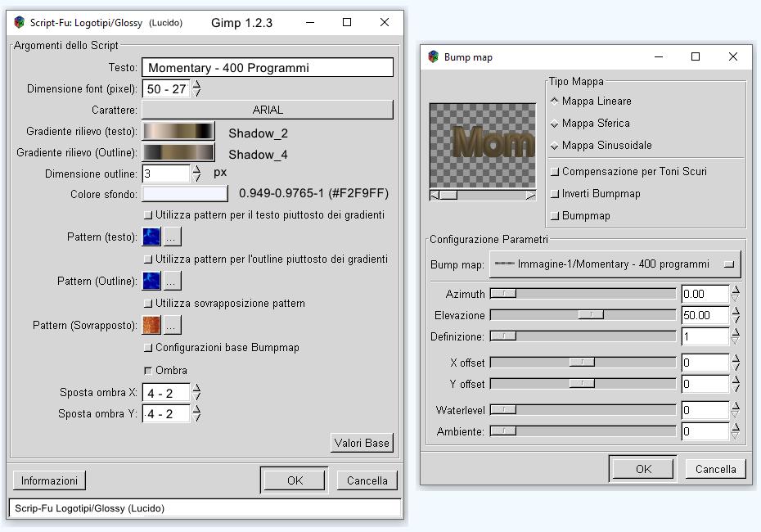Click the Dimensione font spinner arrows
761x532 pixels.
click(196, 89)
